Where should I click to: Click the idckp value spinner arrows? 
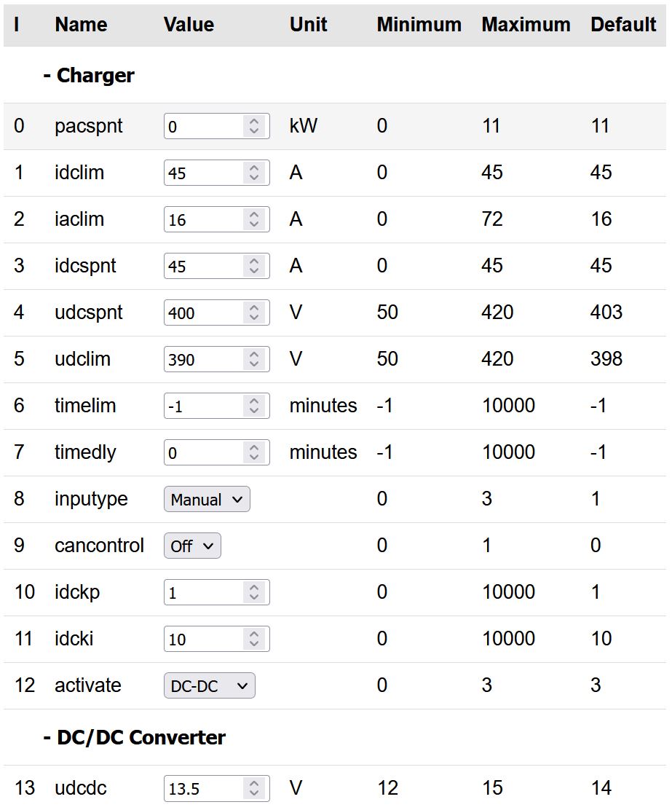point(253,592)
